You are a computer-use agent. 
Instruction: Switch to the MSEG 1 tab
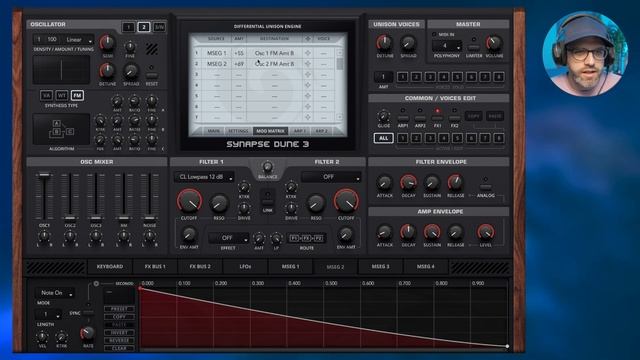290,267
